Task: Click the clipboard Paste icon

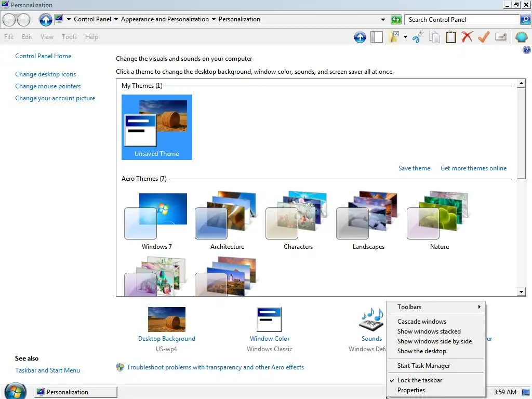Action: 450,37
